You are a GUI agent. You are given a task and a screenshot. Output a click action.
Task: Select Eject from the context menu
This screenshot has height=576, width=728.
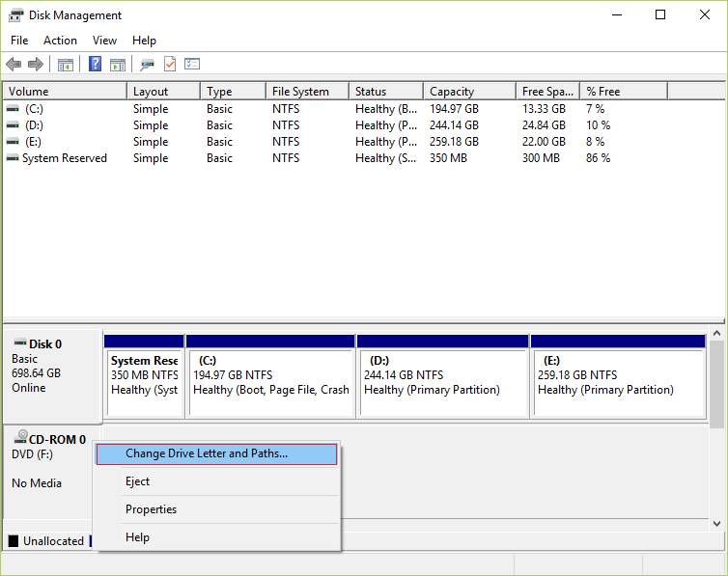pyautogui.click(x=137, y=481)
